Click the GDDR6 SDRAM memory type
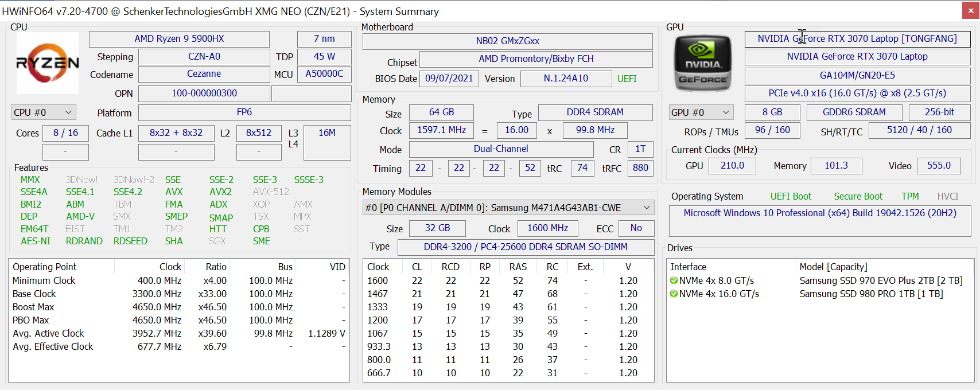The width and height of the screenshot is (980, 390). coord(854,112)
